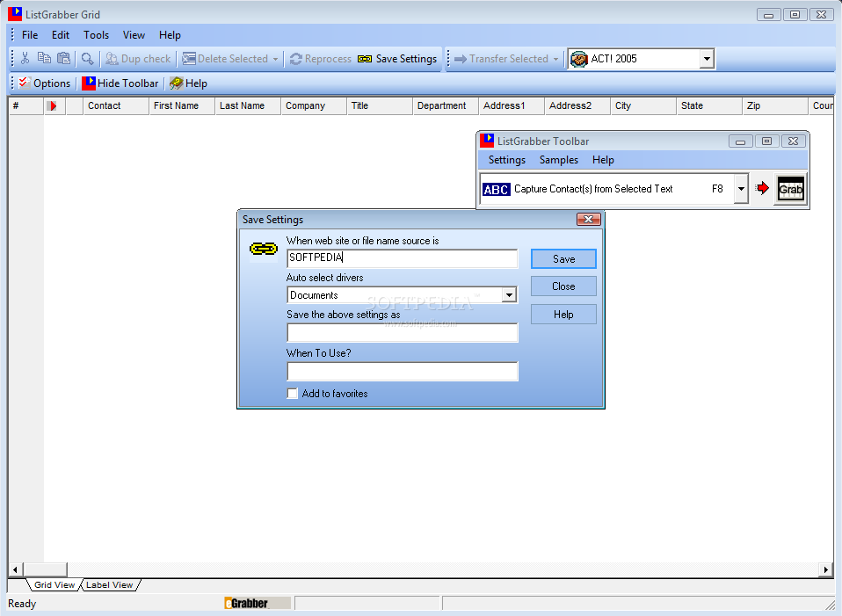Open the Samples menu in ListGrabber Toolbar

559,160
